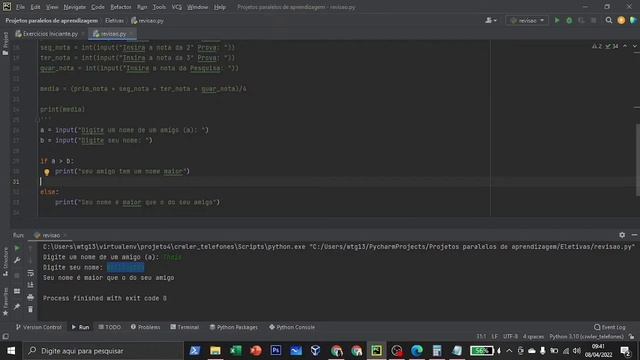Image resolution: width=640 pixels, height=360 pixels.
Task: Click the Windows Start button
Action: (11, 351)
